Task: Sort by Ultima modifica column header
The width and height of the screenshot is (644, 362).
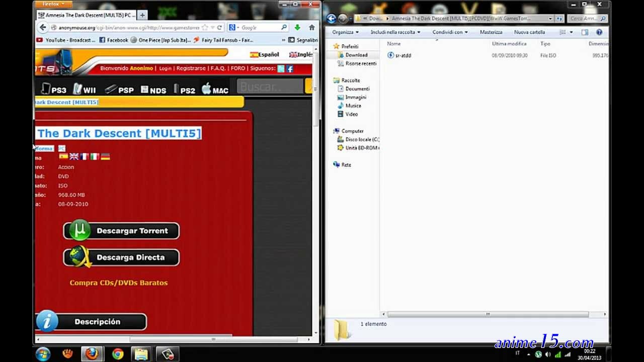Action: point(509,44)
